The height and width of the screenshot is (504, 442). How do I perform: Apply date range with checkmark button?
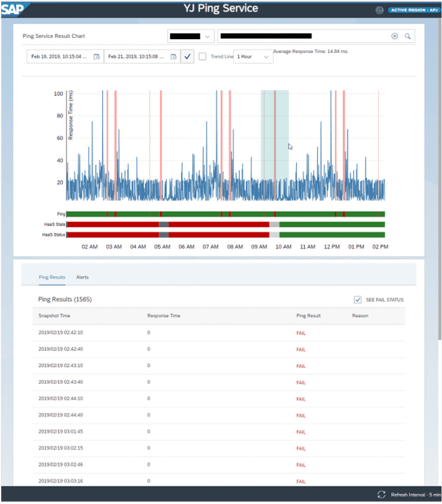coord(187,57)
